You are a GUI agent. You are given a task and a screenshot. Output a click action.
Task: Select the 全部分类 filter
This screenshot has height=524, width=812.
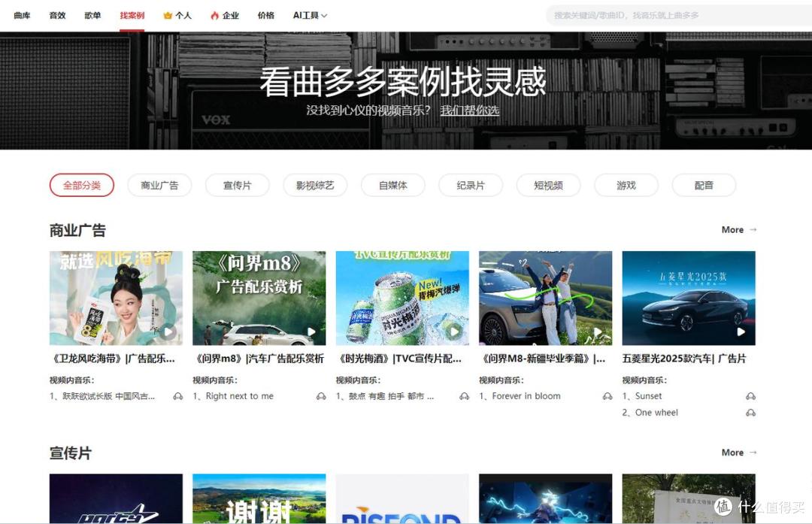pyautogui.click(x=82, y=186)
